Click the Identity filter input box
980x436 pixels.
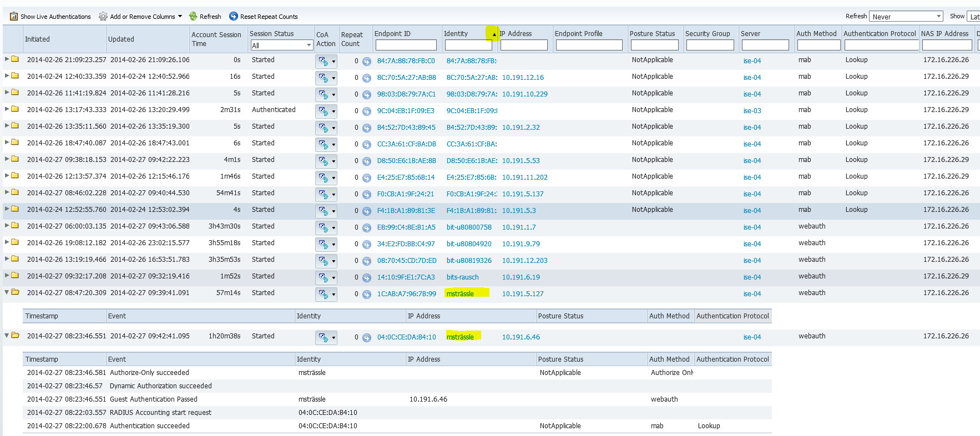pyautogui.click(x=468, y=45)
